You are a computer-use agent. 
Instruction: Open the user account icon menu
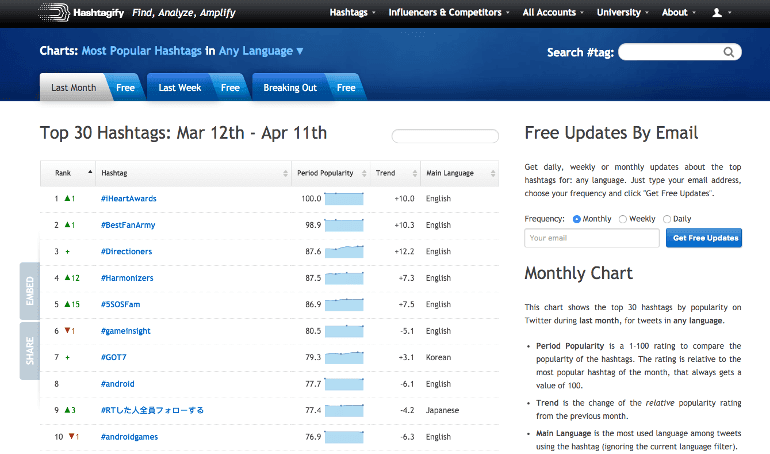[721, 13]
